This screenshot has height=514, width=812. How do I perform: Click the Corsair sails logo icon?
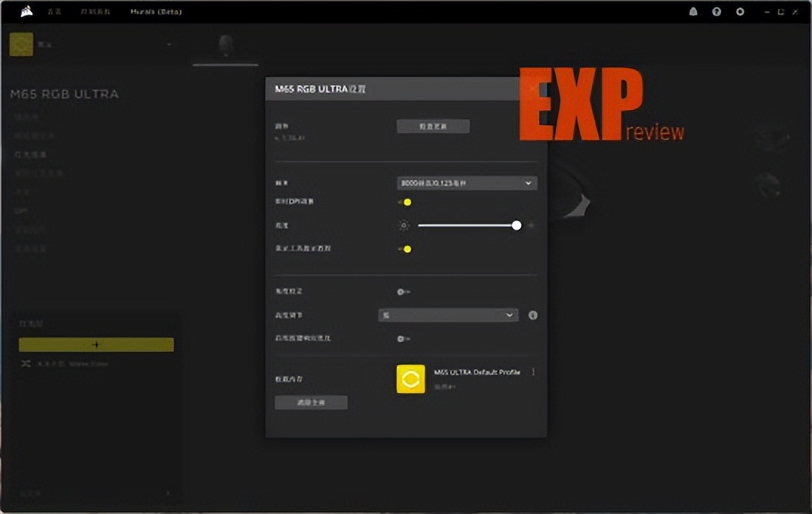click(x=27, y=11)
